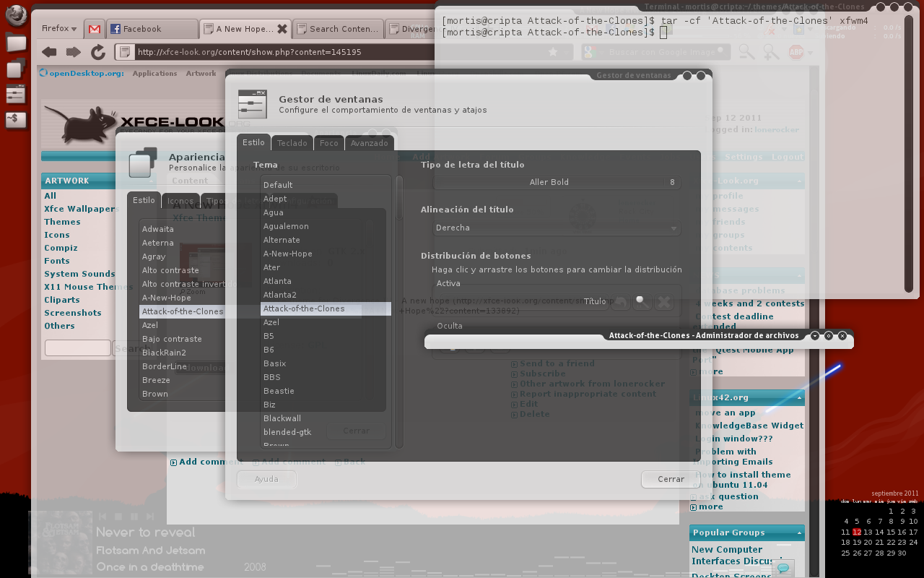This screenshot has width=924, height=578.
Task: Skip to previous track in music widget
Action: [103, 517]
